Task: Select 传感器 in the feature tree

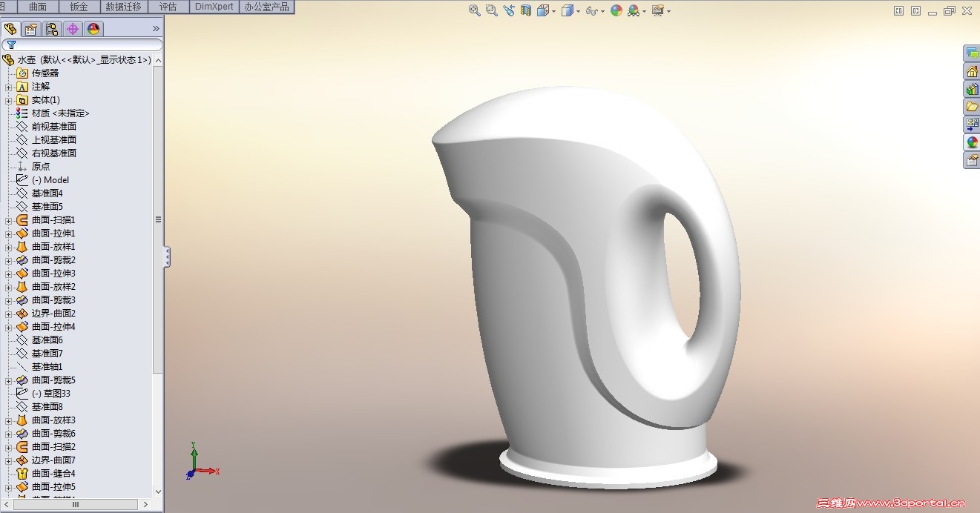Action: 45,73
